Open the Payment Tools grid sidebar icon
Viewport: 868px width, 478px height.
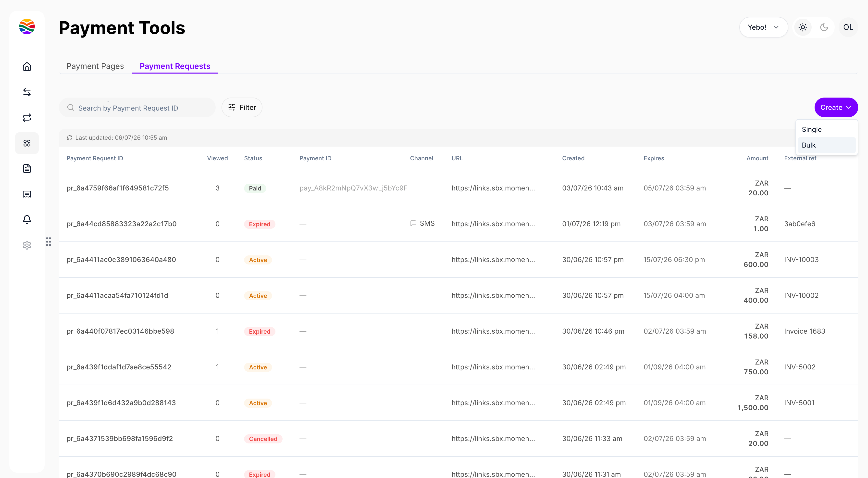tap(27, 143)
